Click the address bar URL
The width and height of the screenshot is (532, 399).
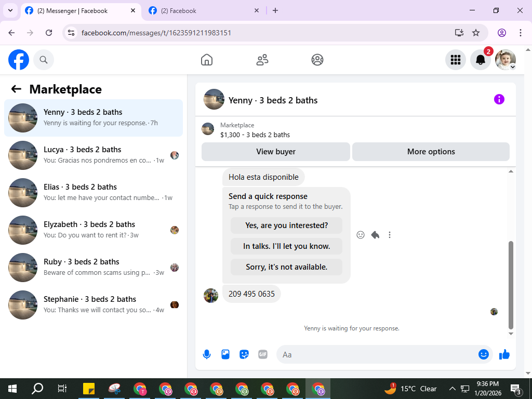point(156,33)
